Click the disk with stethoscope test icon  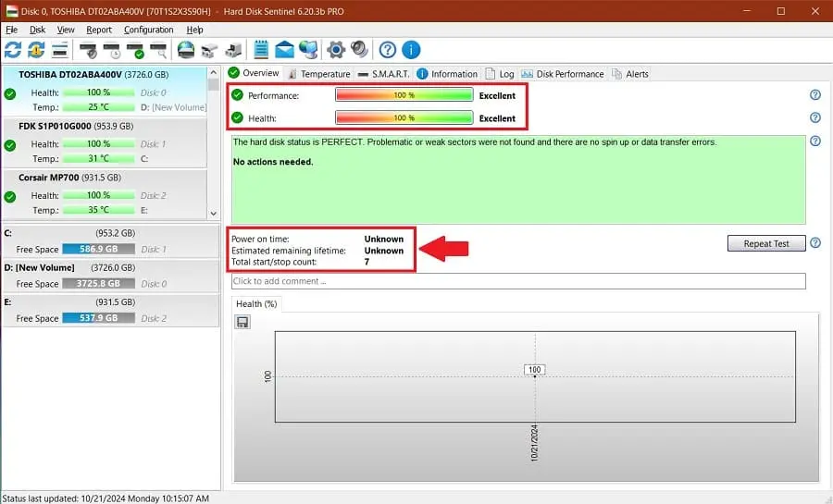click(88, 50)
